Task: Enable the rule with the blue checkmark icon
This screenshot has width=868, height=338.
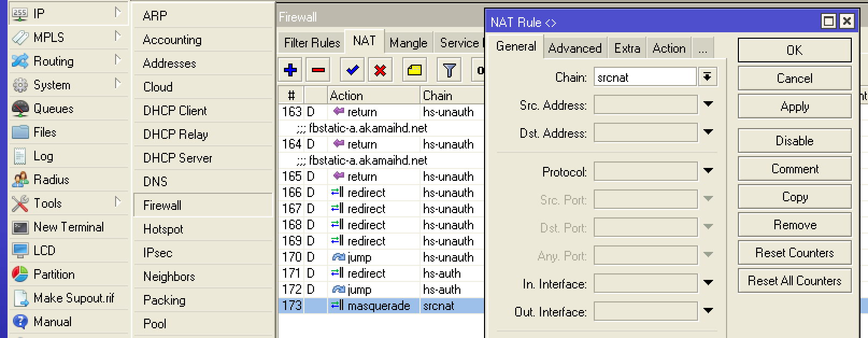Action: (352, 70)
